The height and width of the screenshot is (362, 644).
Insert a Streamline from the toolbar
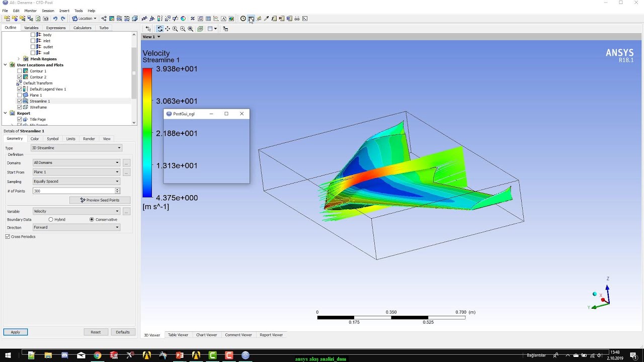(x=119, y=19)
